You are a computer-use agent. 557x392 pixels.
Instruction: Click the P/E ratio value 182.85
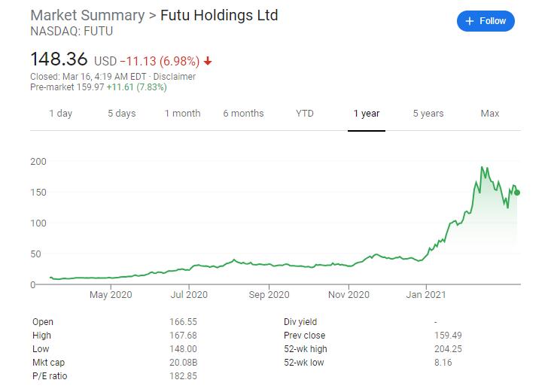(x=183, y=376)
